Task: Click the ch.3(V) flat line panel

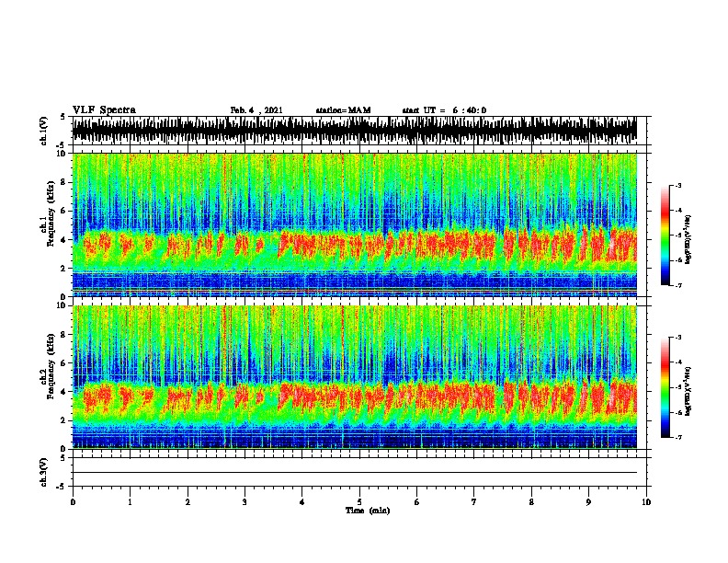Action: [x=359, y=472]
